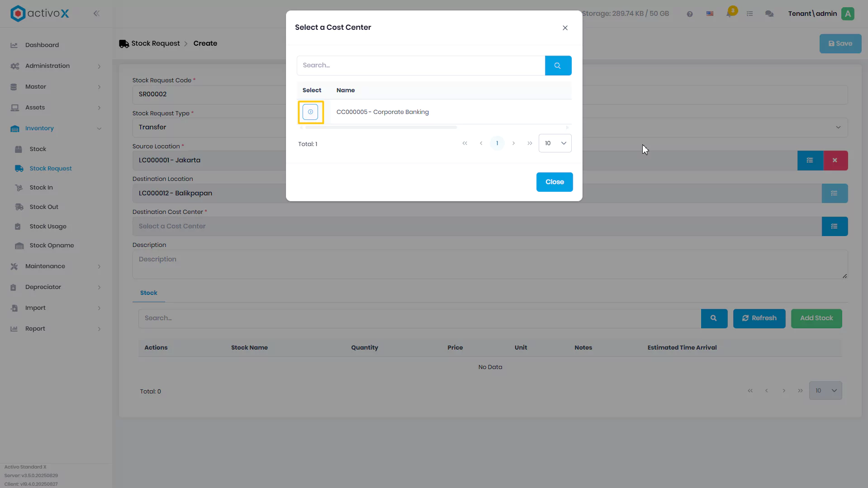Click the Select a Cost Center field
The height and width of the screenshot is (488, 868).
[477, 227]
